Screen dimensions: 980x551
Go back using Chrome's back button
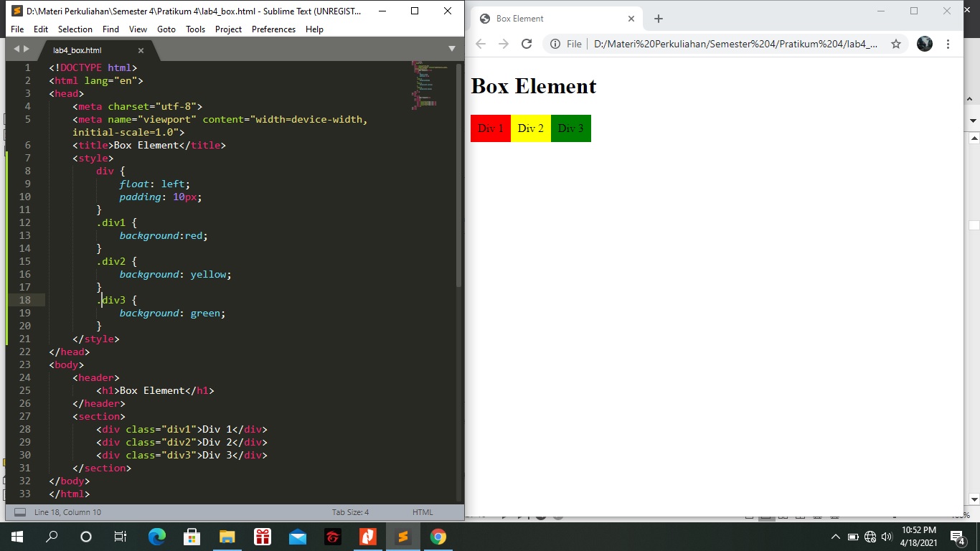(x=480, y=44)
